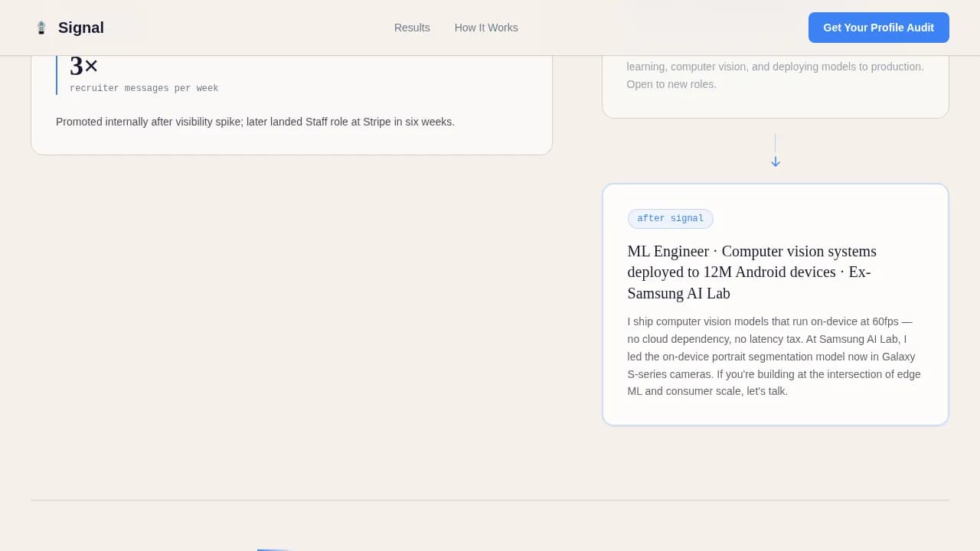Click the "I ship computer vision models" paragraph

coord(774,357)
